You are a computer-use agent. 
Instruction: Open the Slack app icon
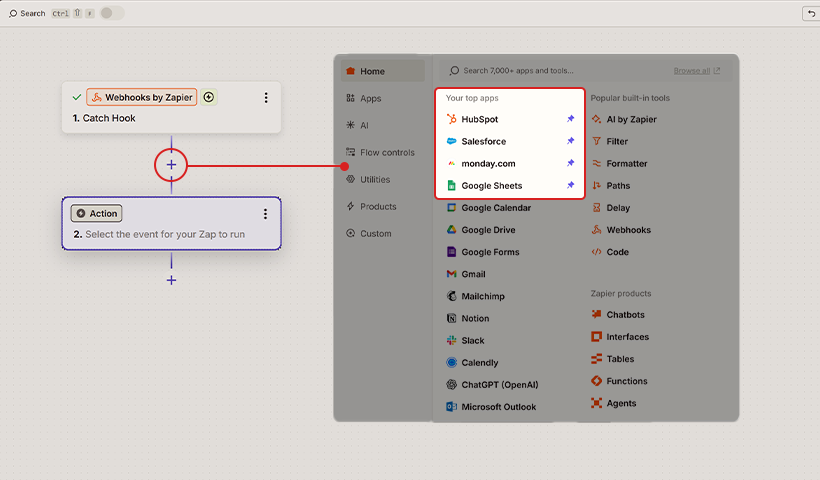pyautogui.click(x=452, y=341)
